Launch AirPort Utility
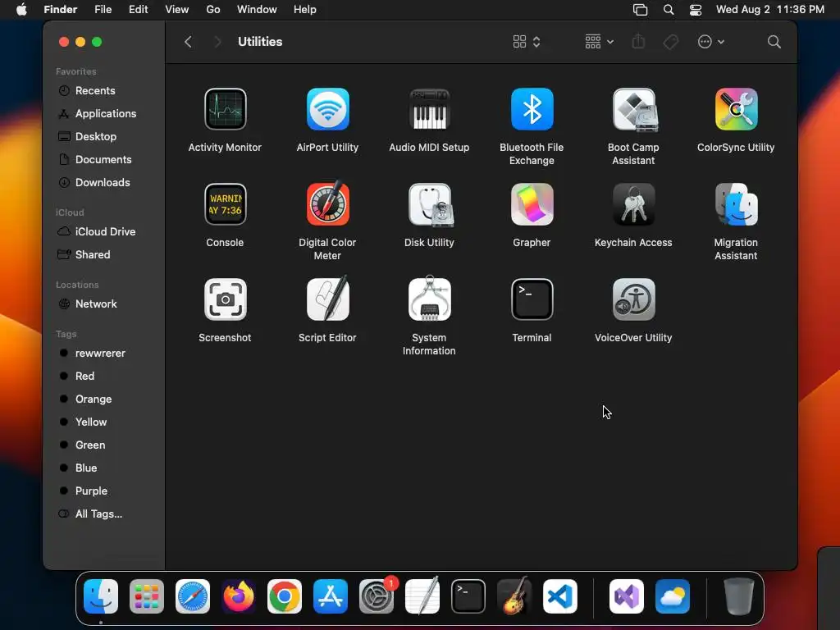The height and width of the screenshot is (630, 840). (327, 109)
